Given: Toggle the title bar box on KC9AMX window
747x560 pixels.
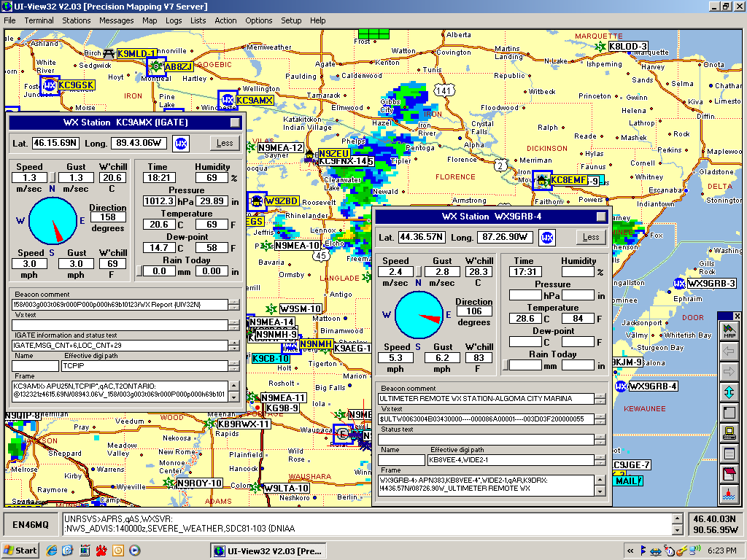Looking at the screenshot, I should (x=234, y=122).
